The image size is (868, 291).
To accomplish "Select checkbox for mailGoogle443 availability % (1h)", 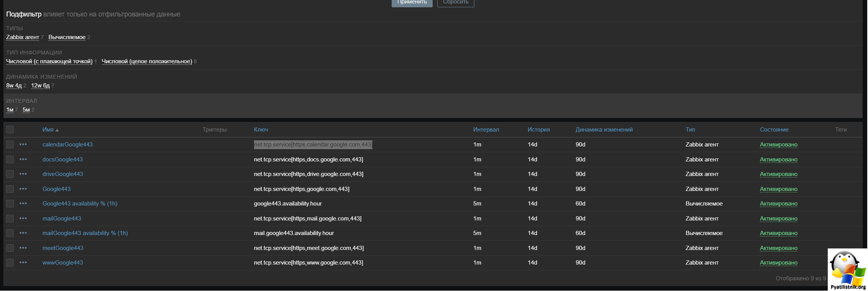I will [10, 233].
